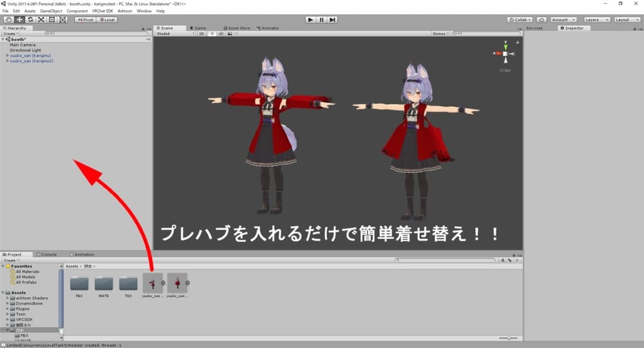Expand DynamicBone folder in tree
Screen dimensions: 644x348
[x=8, y=303]
